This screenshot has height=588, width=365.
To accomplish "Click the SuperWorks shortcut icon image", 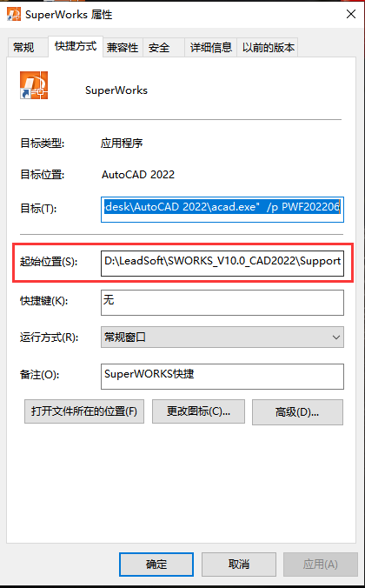I will (x=34, y=85).
